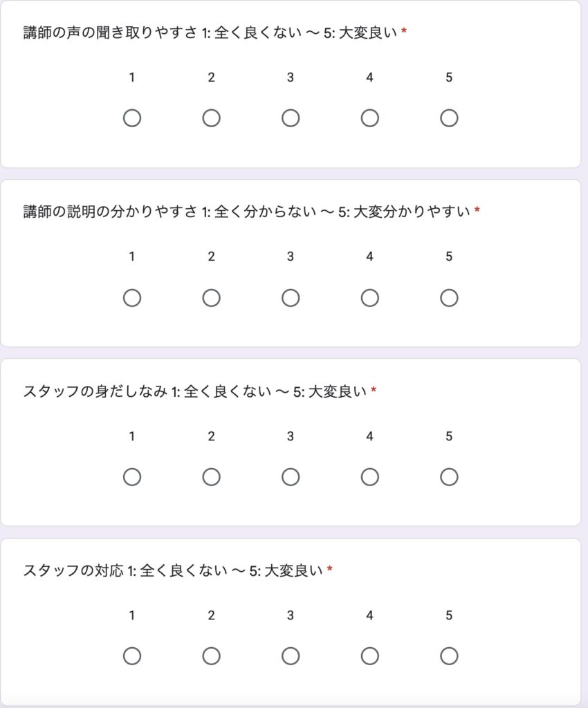Select rating 4 for 講師の声の聞き取りやすさ

(370, 118)
